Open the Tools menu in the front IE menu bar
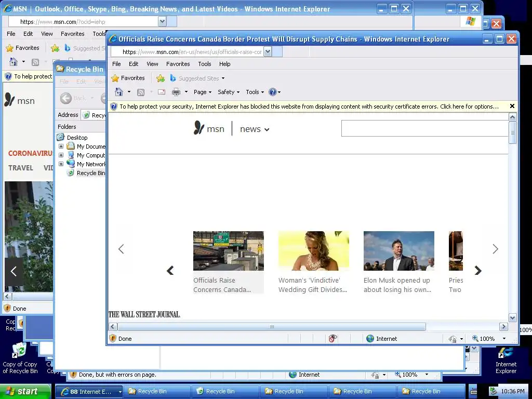Viewport: 532px width, 399px height. click(205, 64)
